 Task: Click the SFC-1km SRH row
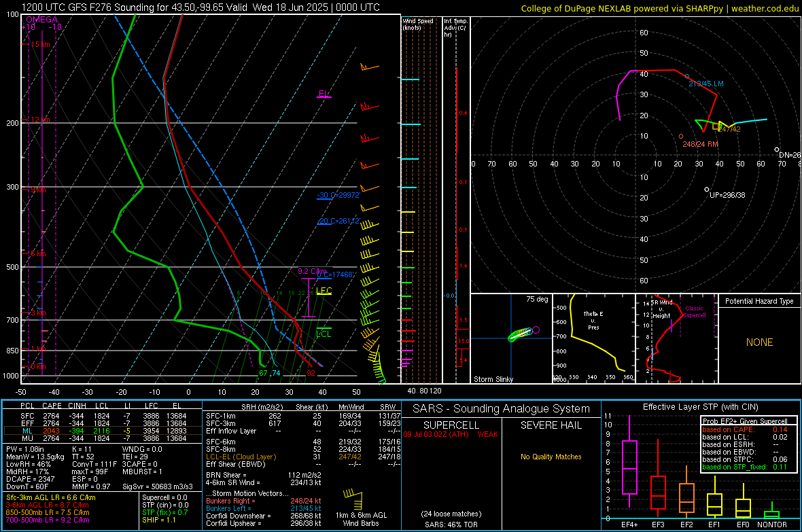[303, 416]
